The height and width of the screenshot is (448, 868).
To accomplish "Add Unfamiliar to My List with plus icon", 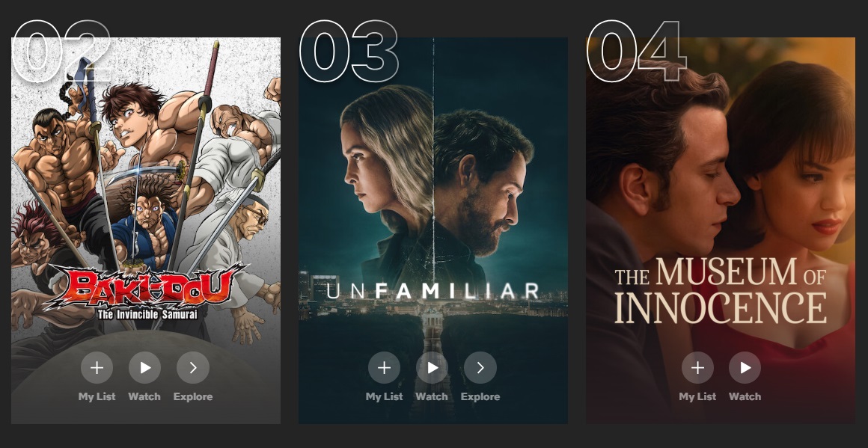I will tap(384, 368).
